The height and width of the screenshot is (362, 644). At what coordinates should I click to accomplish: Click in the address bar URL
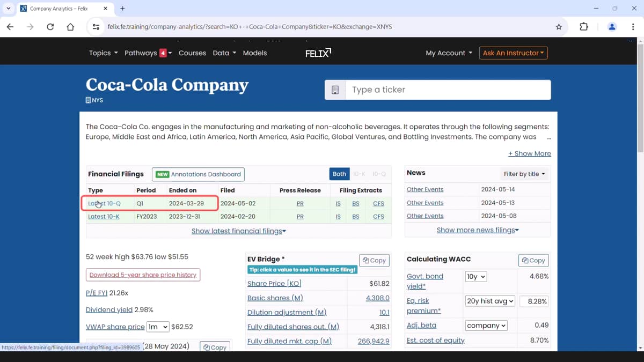point(250,27)
